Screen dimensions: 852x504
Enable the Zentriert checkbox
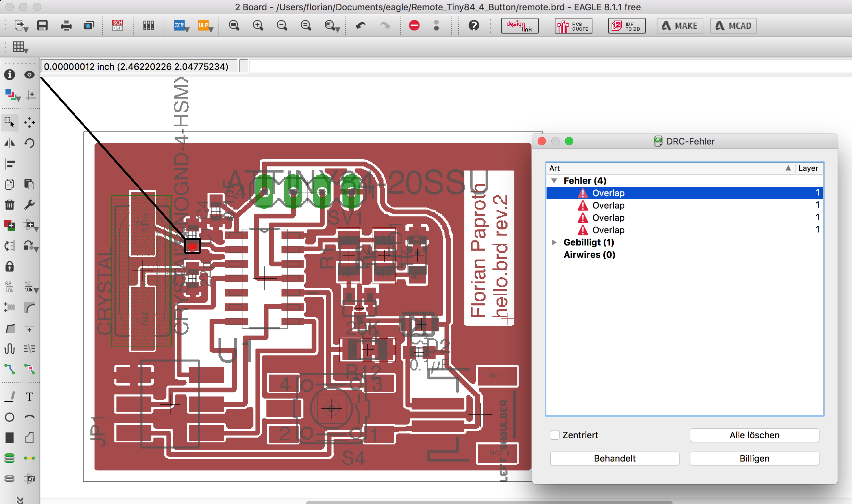pyautogui.click(x=554, y=435)
